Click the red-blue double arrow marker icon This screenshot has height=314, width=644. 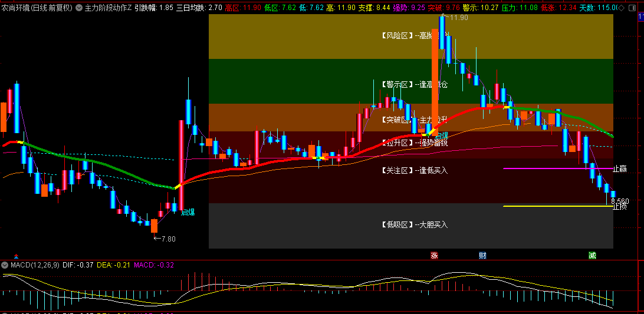coord(17,255)
